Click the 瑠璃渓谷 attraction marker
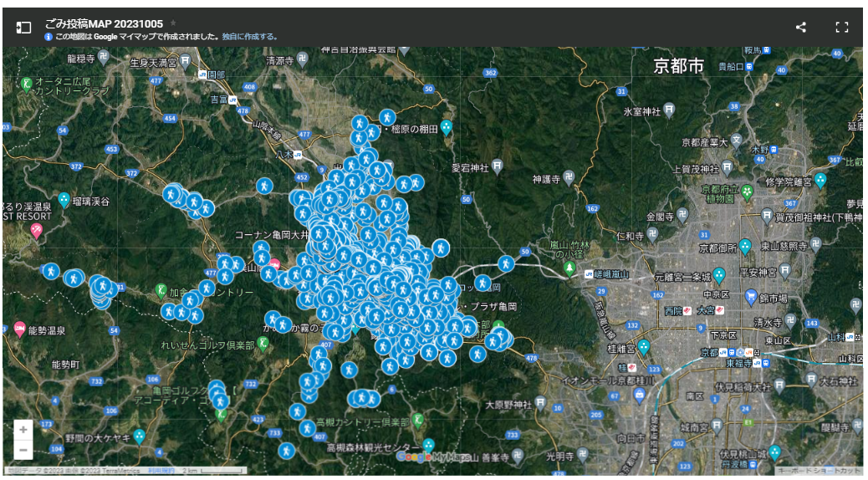Screen dimensions: 868x480 [x=64, y=200]
